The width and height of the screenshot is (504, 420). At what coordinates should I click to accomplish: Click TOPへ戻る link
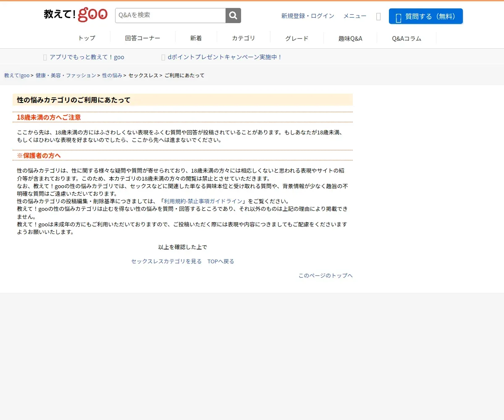tap(221, 261)
